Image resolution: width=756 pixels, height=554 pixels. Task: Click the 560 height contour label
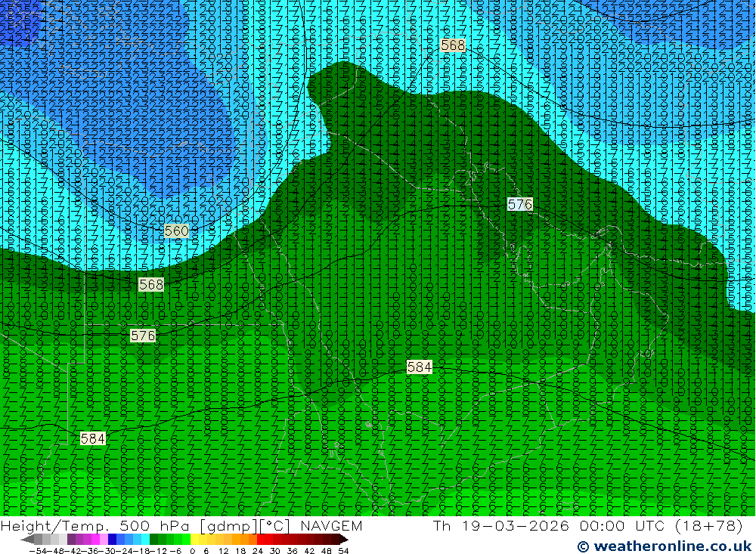[176, 231]
